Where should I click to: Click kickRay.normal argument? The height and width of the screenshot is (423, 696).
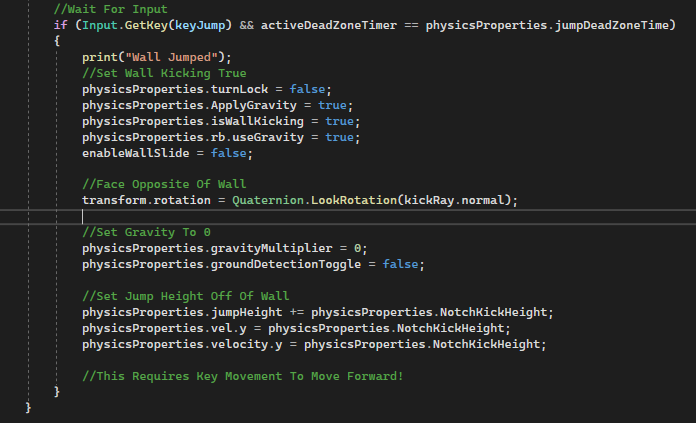455,200
